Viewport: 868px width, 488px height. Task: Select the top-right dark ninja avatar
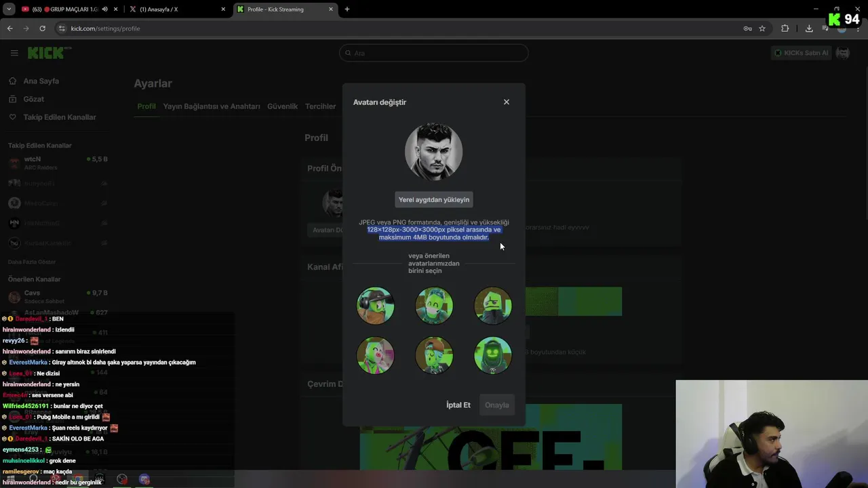tap(493, 306)
